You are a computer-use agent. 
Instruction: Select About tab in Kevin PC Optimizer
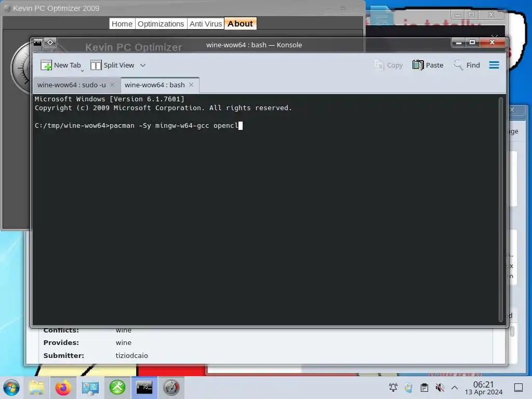pos(240,24)
